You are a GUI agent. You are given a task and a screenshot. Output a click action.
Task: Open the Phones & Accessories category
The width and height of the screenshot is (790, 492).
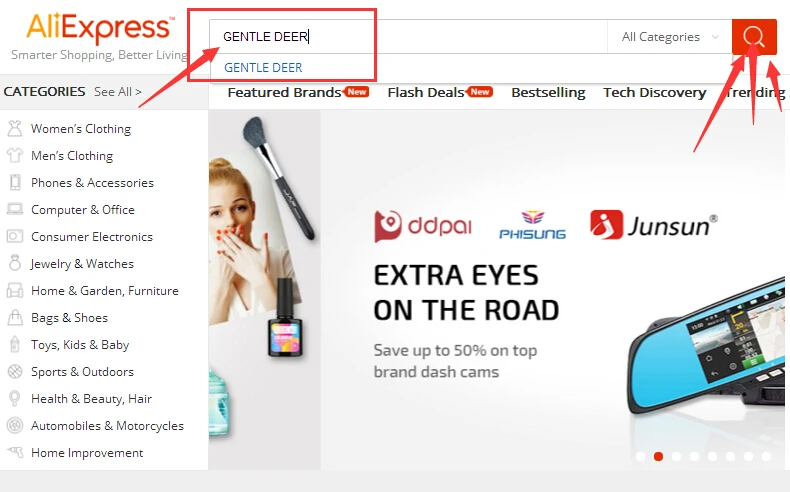pyautogui.click(x=92, y=183)
